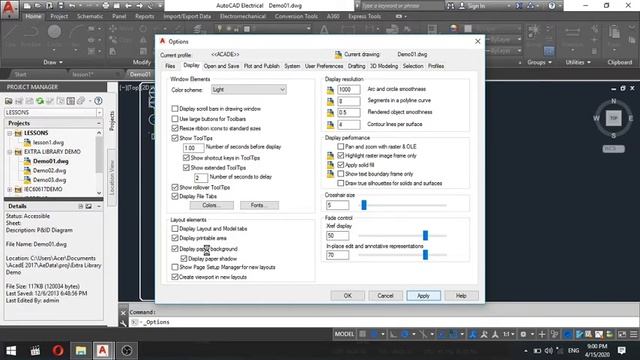Open the Drafting tab in Options

click(356, 66)
